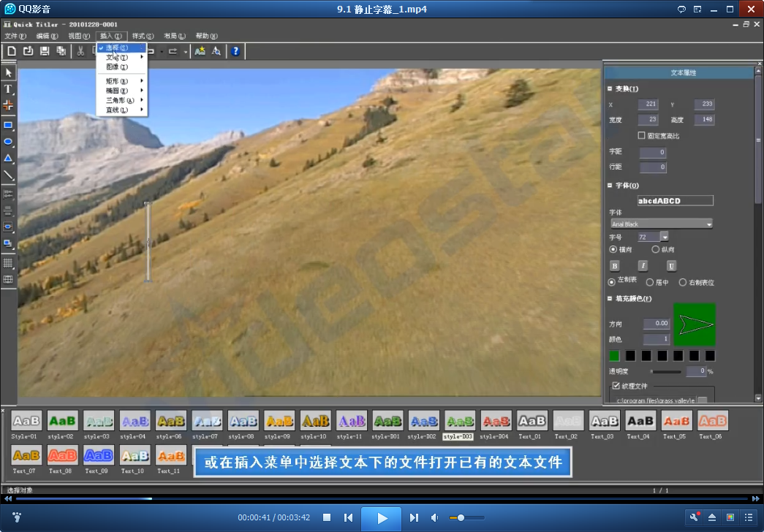The height and width of the screenshot is (532, 764).
Task: Collapse the 填充颜色(F) section
Action: coord(610,299)
